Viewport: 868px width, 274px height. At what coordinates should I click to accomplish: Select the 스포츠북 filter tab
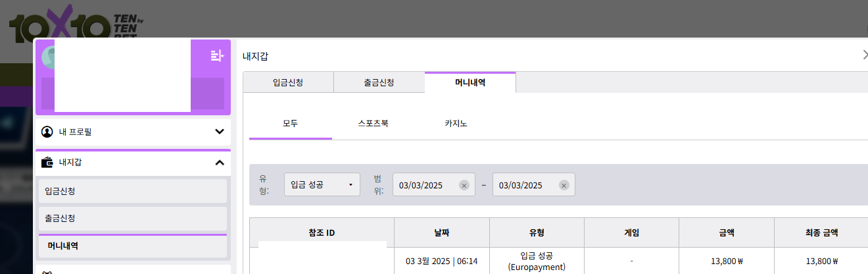[373, 123]
